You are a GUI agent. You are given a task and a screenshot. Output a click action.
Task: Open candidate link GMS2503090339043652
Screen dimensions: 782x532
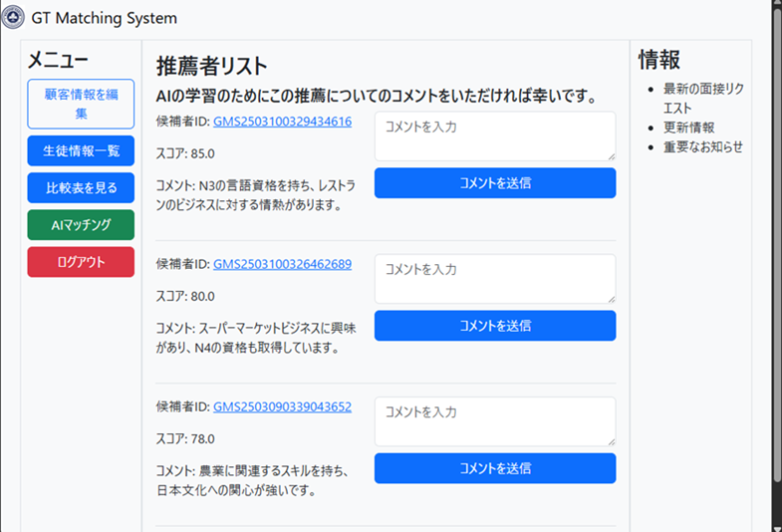pyautogui.click(x=282, y=406)
